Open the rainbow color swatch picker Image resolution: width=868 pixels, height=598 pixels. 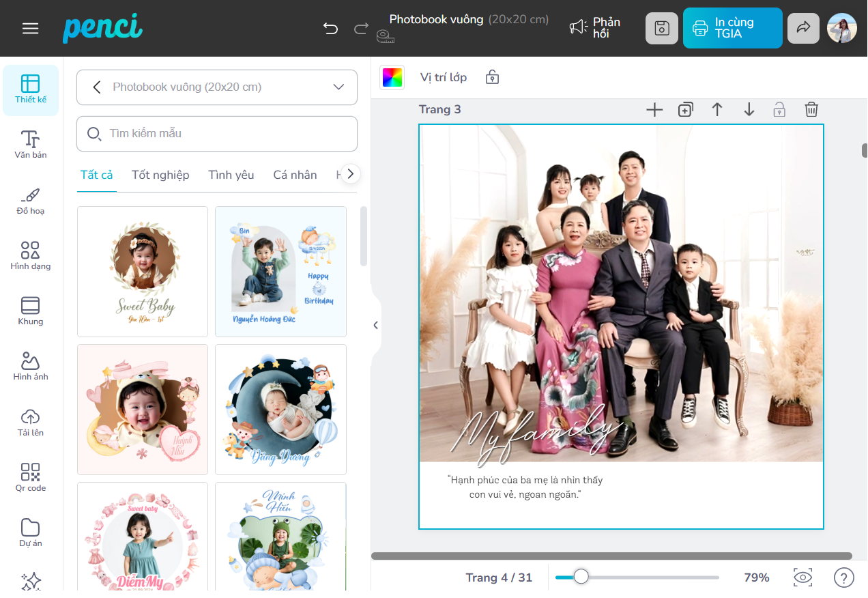[x=392, y=77]
